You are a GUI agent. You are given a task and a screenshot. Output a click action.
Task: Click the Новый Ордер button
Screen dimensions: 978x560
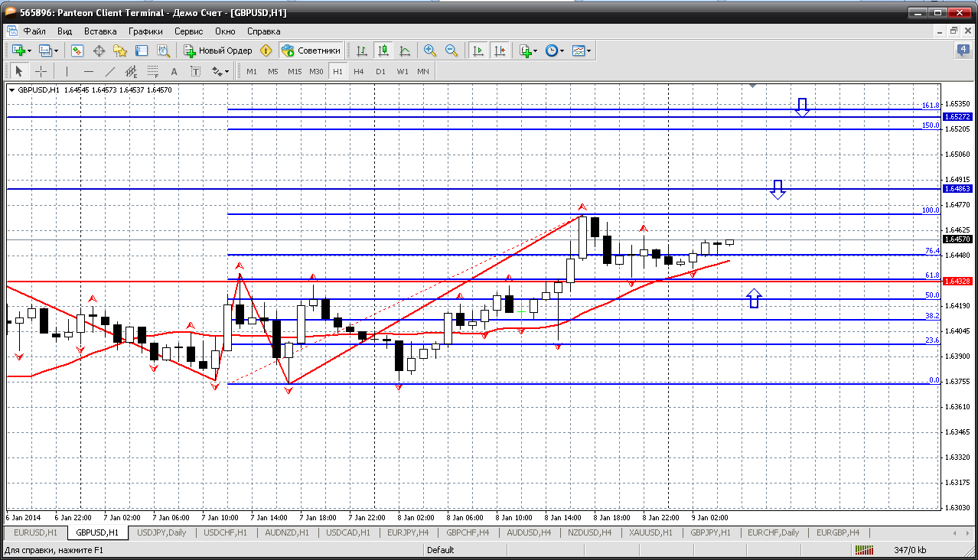coord(218,50)
